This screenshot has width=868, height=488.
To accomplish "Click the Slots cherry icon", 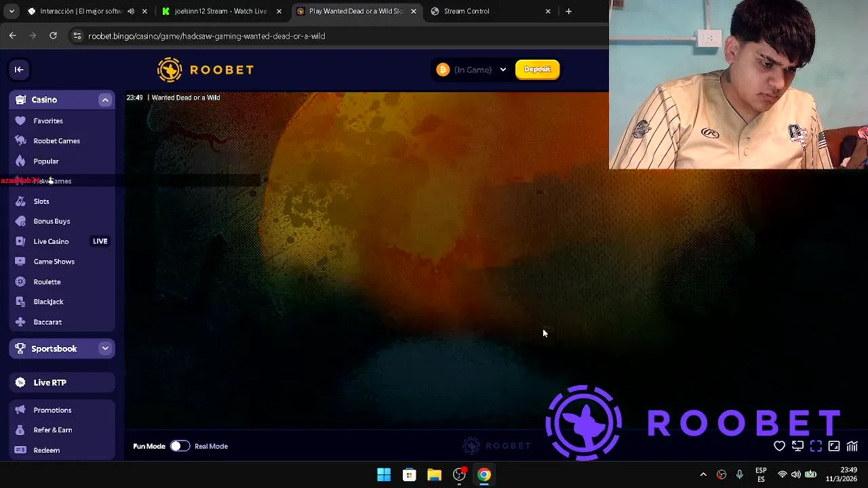I will point(20,201).
